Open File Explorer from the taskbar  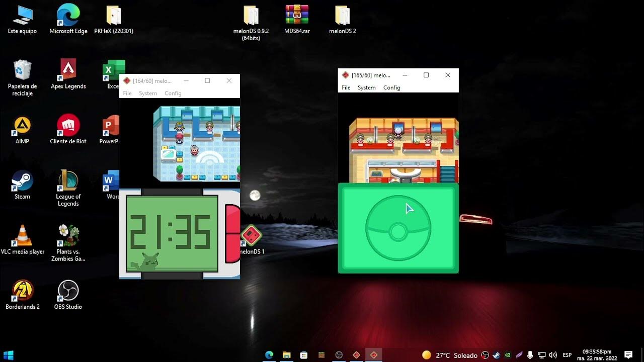[286, 355]
